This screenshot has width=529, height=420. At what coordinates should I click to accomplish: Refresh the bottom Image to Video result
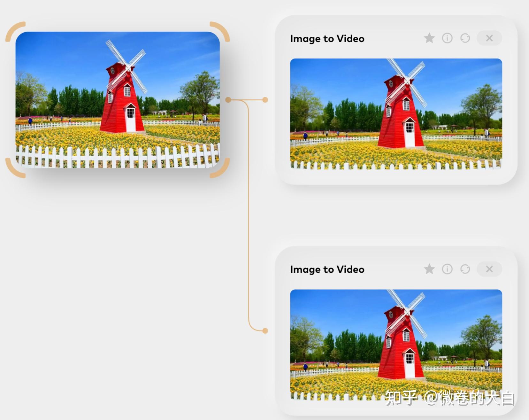(x=465, y=269)
